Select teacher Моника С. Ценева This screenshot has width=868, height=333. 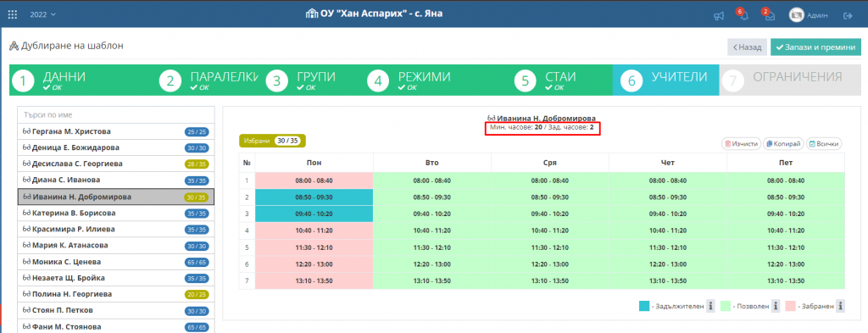(115, 262)
